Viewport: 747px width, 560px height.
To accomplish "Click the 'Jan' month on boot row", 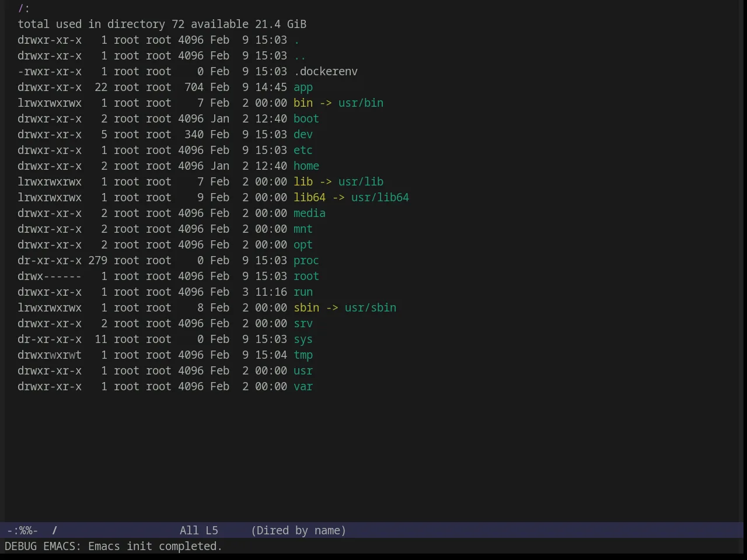I will pos(220,118).
